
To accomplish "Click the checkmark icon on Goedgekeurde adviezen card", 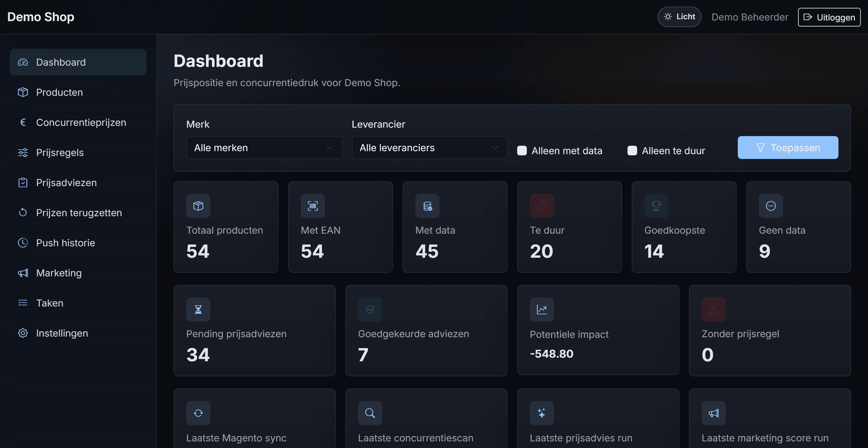I will [x=370, y=309].
